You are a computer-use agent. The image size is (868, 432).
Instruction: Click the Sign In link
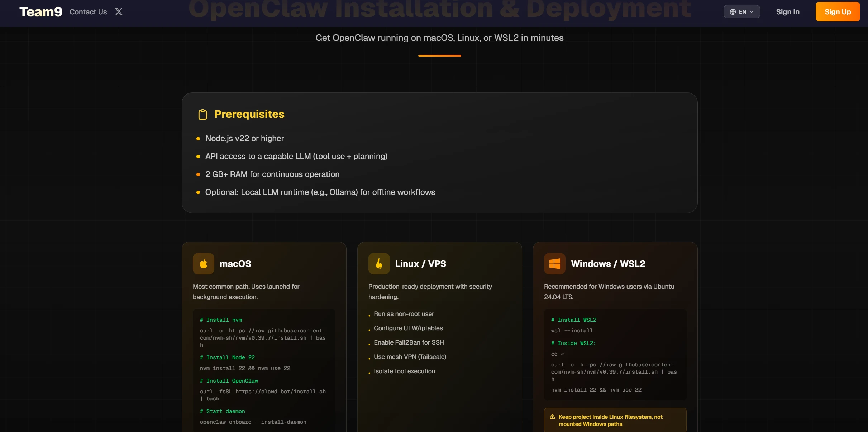coord(787,12)
